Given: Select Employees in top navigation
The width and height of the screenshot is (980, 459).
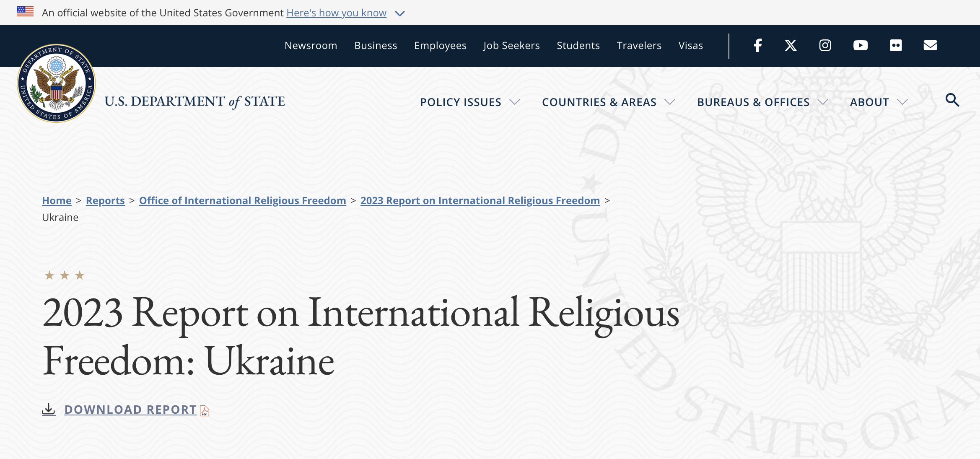Looking at the screenshot, I should click(x=440, y=45).
